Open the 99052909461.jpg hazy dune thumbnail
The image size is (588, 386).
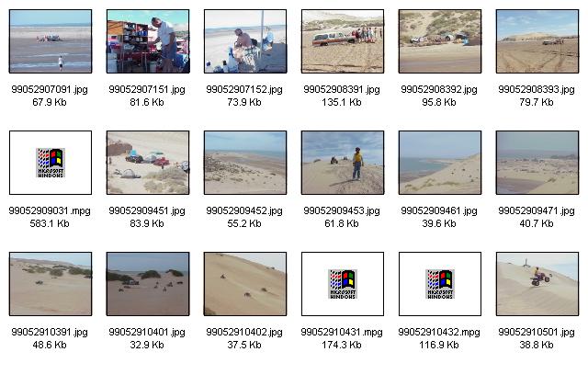click(440, 163)
